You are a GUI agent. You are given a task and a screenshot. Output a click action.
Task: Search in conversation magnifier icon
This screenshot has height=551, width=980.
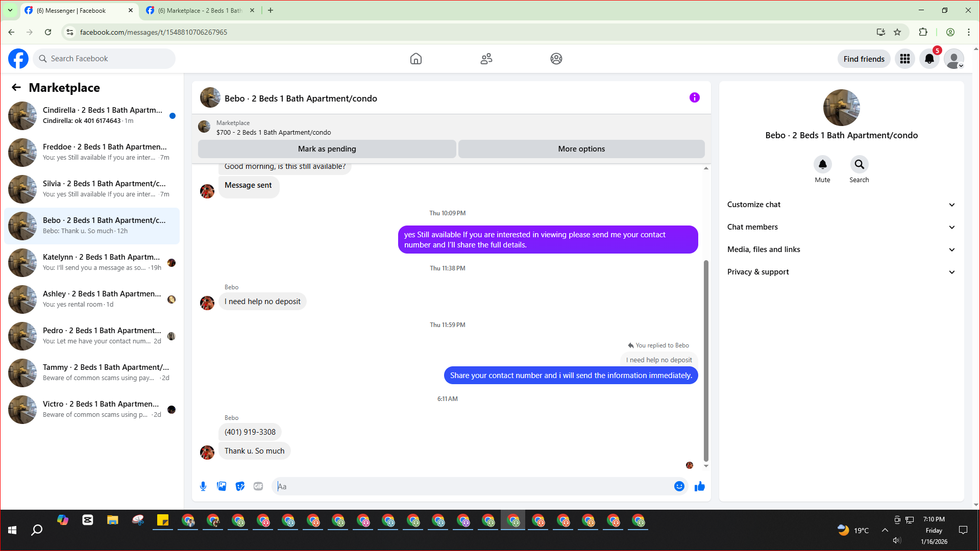click(x=859, y=164)
